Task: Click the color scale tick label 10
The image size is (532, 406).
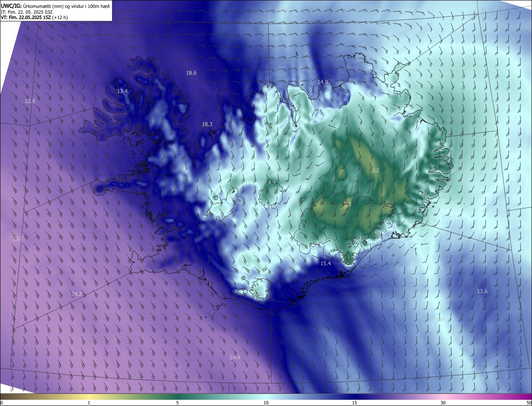Action: click(266, 403)
